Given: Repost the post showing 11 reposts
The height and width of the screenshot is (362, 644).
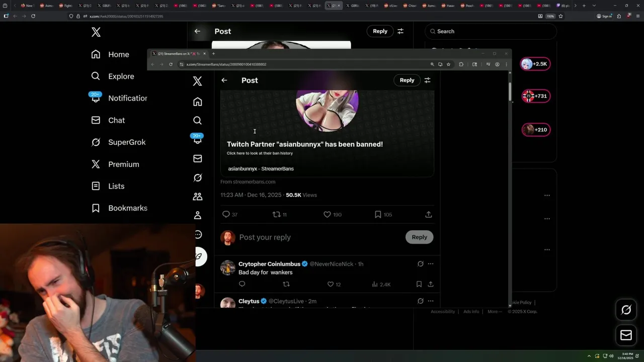Looking at the screenshot, I should [279, 215].
